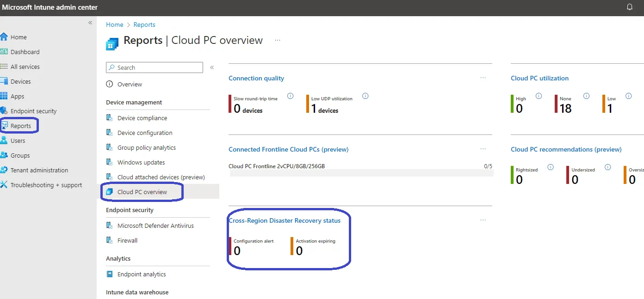Select Device compliance in Reports menu

(142, 118)
